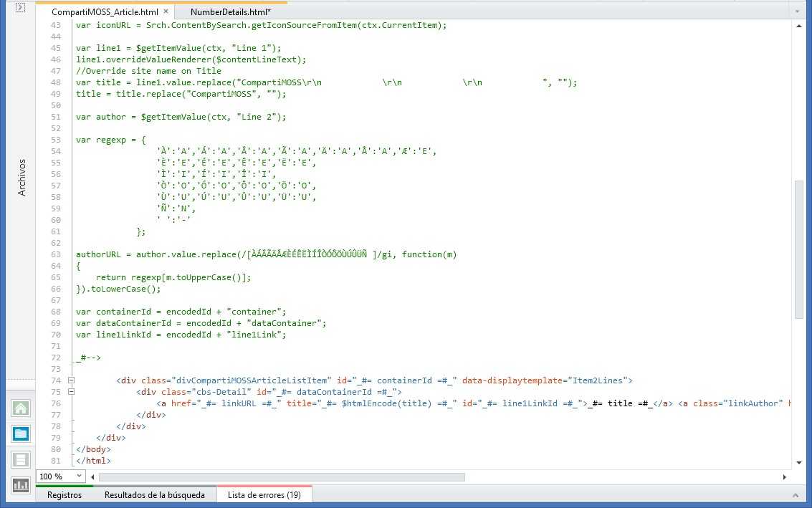Click comment "//Override site name on Title"

(x=148, y=71)
